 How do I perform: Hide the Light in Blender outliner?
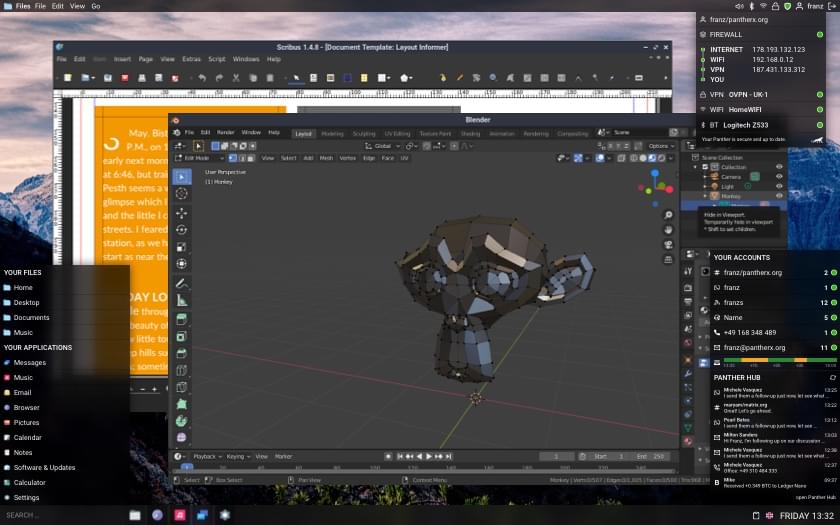coord(779,186)
